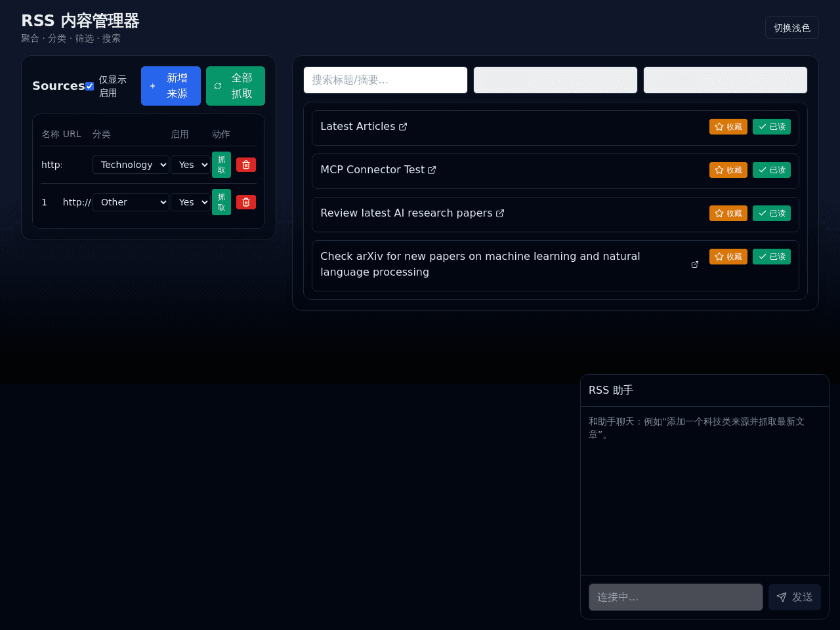Click the 启用 column header
840x630 pixels.
180,135
